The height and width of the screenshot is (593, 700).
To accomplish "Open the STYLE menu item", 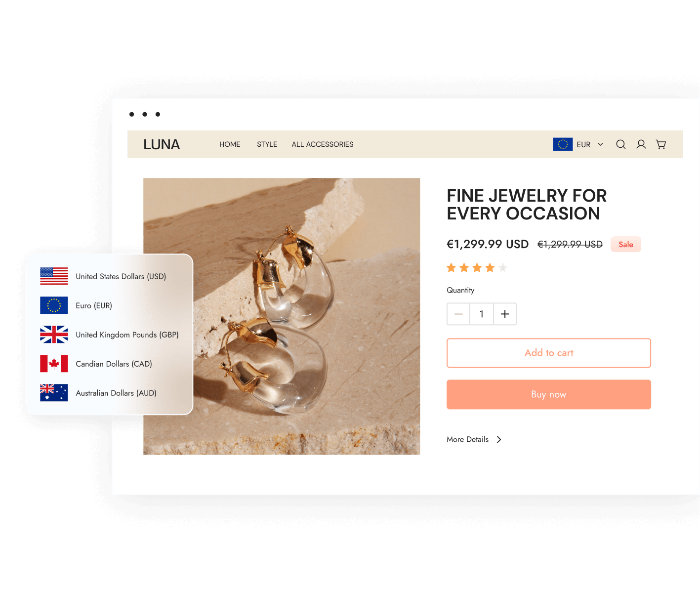I will (267, 144).
